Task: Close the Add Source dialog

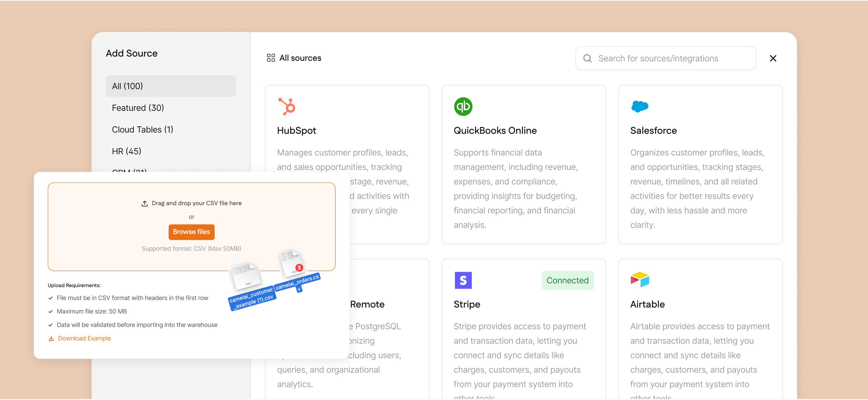Action: coord(773,58)
